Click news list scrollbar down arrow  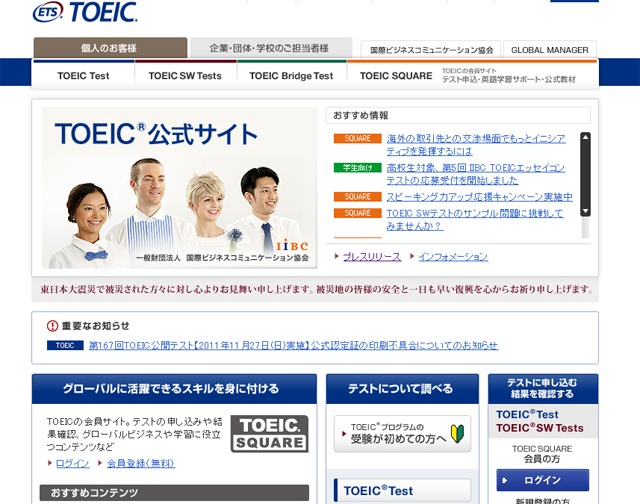click(585, 211)
